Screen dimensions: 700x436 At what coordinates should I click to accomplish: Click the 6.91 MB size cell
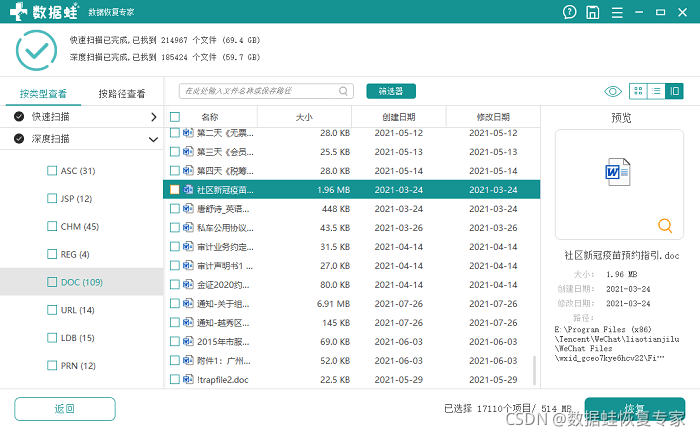point(333,303)
